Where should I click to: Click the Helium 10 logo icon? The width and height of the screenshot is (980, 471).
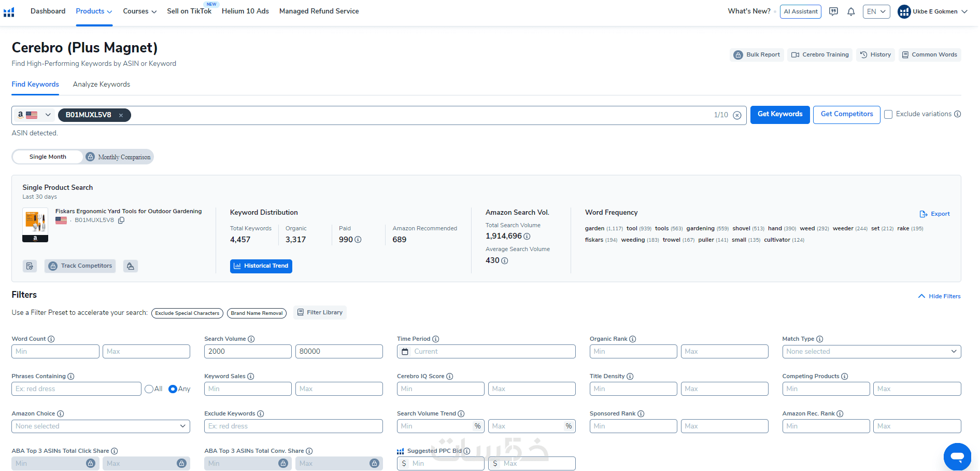point(9,11)
